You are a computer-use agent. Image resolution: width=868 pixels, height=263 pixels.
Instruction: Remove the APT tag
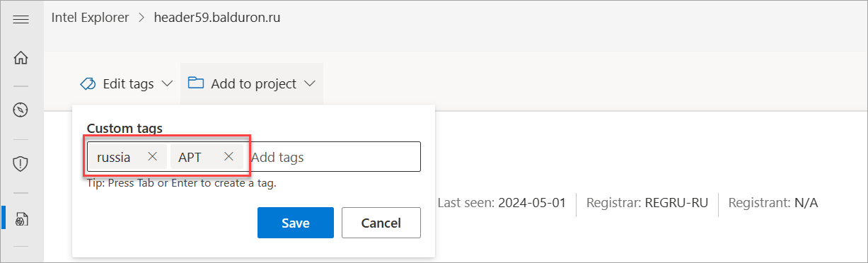pyautogui.click(x=228, y=157)
